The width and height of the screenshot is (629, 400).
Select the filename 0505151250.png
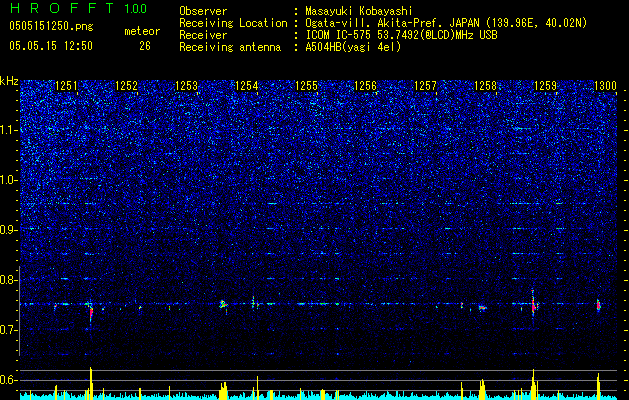tap(51, 26)
